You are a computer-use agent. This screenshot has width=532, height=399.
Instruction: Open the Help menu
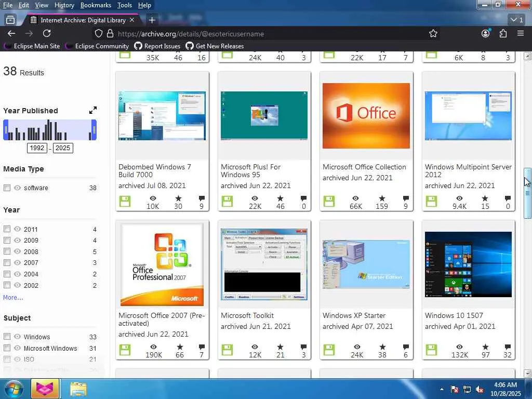click(x=144, y=5)
